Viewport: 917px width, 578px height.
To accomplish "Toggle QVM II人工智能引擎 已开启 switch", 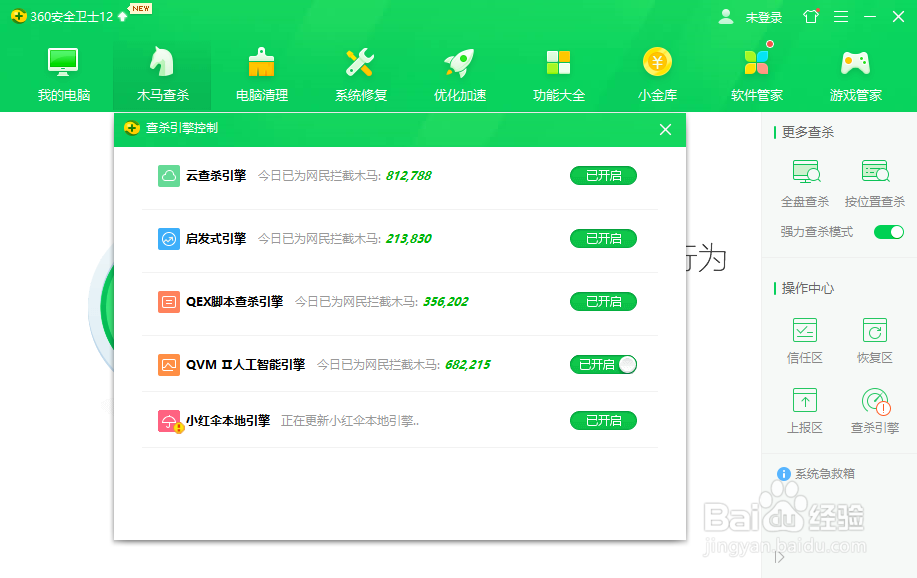I will click(604, 364).
